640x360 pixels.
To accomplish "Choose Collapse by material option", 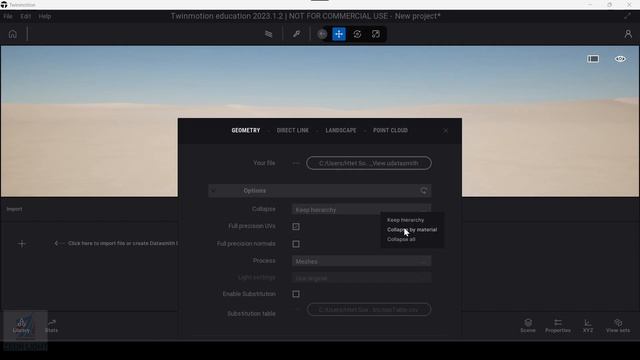I will coord(412,230).
